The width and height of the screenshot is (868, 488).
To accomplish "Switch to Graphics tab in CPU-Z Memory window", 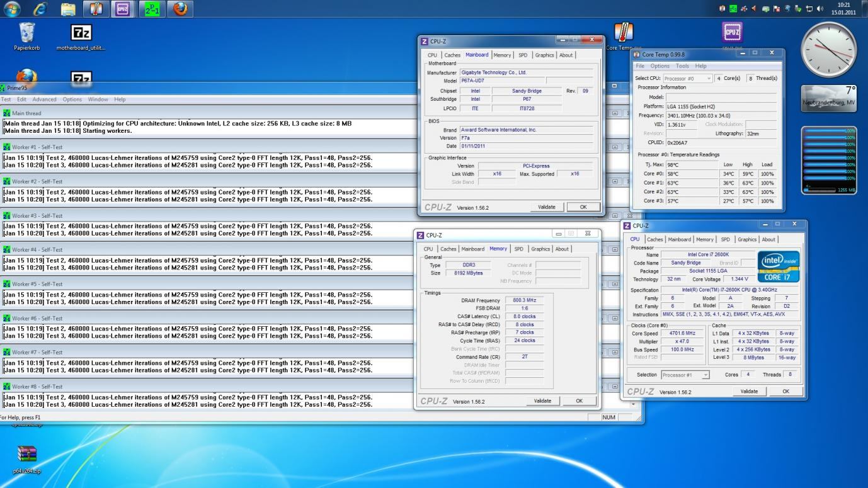I will 540,249.
